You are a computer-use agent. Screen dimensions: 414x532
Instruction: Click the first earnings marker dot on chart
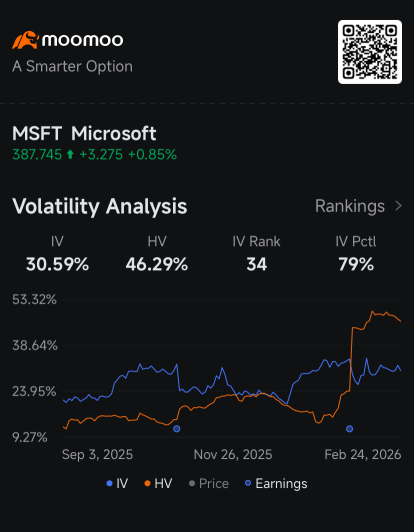[176, 429]
